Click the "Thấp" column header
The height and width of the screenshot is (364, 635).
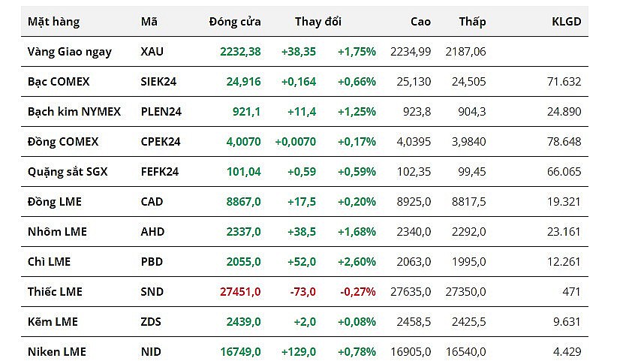point(472,22)
